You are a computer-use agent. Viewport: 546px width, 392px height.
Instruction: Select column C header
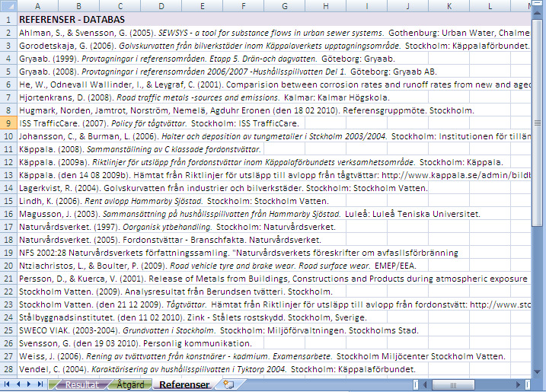120,6
